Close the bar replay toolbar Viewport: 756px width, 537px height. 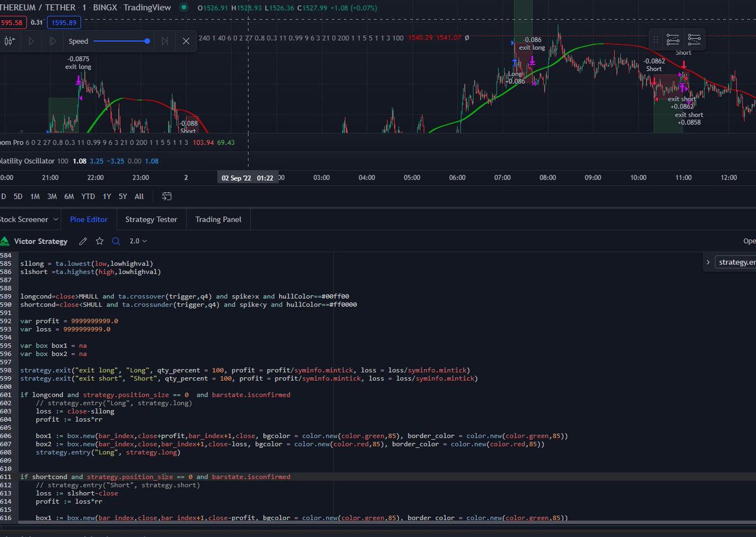click(x=186, y=41)
